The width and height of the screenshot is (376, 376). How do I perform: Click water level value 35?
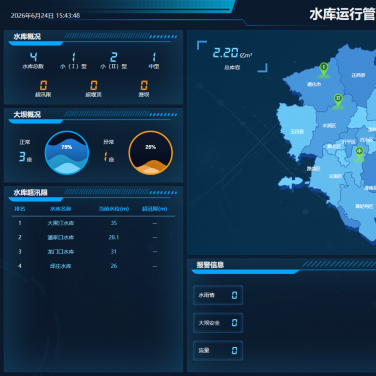(114, 223)
